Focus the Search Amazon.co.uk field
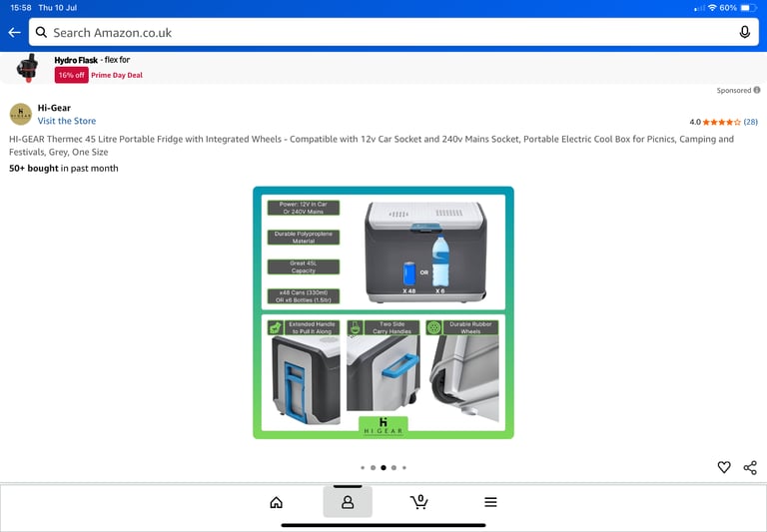Viewport: 767px width, 532px height. coord(393,33)
